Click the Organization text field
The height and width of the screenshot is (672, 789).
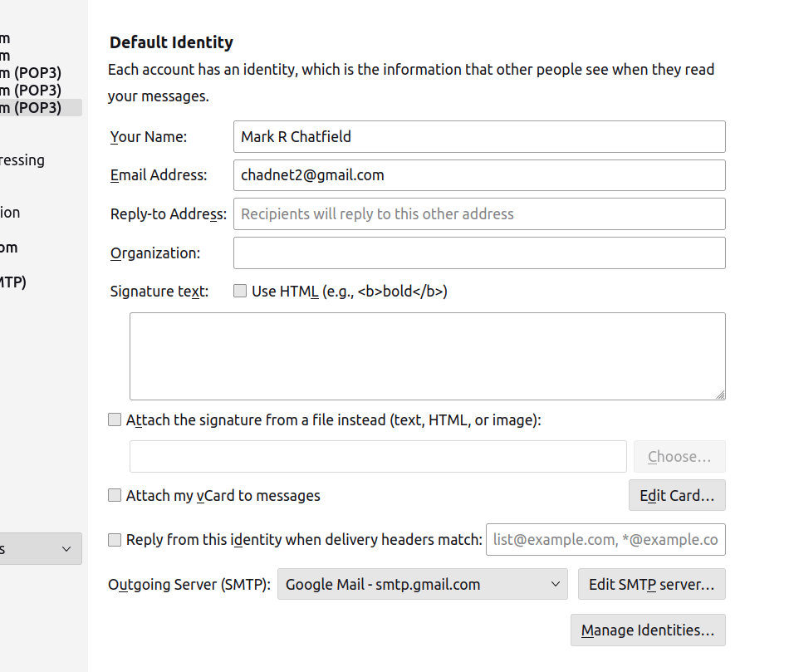pos(479,253)
